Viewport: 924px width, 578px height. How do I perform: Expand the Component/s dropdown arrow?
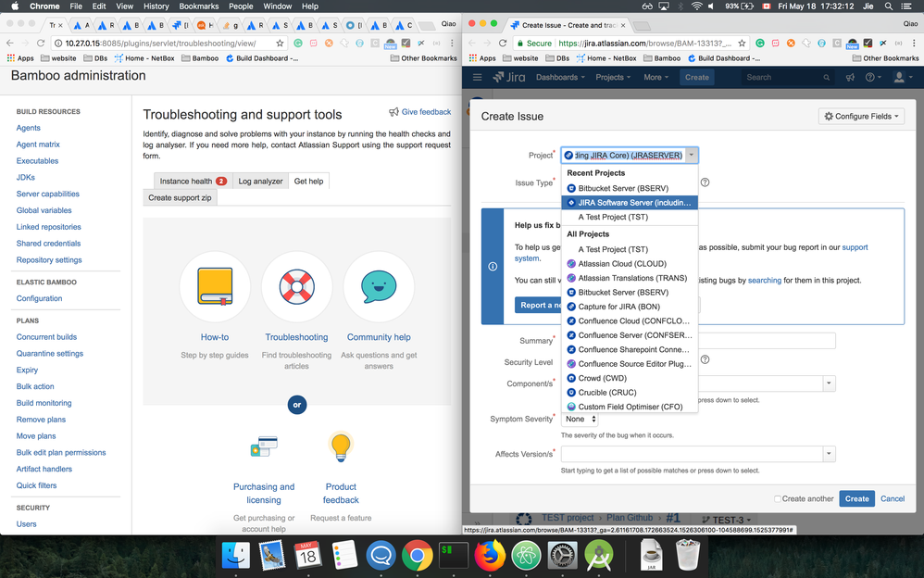tap(830, 383)
